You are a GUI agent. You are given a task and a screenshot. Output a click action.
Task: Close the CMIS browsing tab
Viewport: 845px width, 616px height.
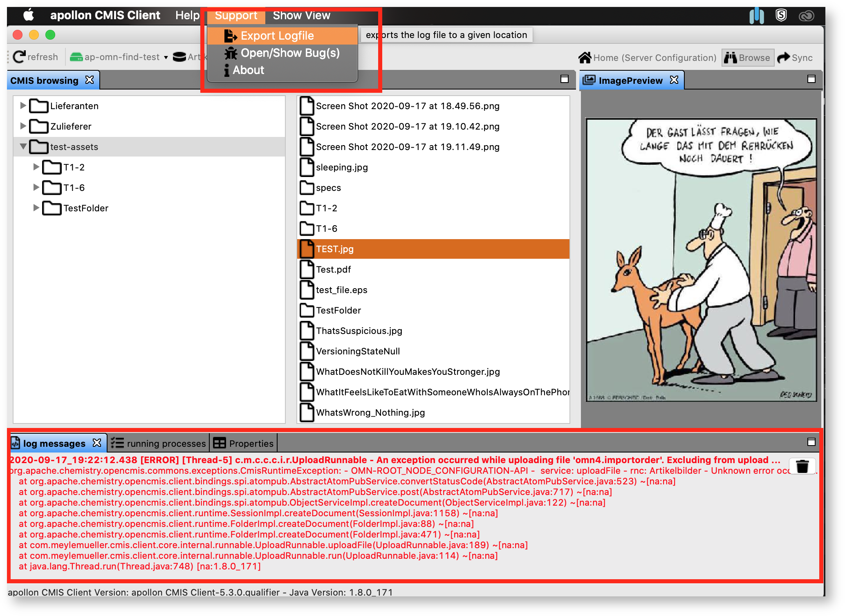click(90, 80)
